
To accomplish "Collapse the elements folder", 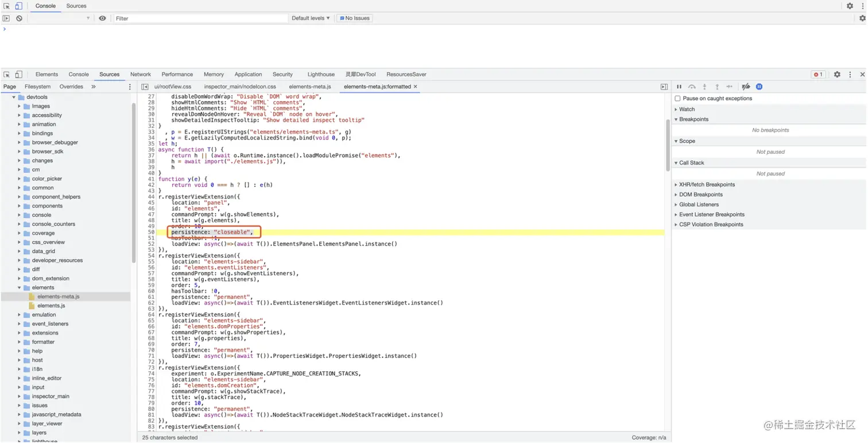I will pyautogui.click(x=19, y=287).
